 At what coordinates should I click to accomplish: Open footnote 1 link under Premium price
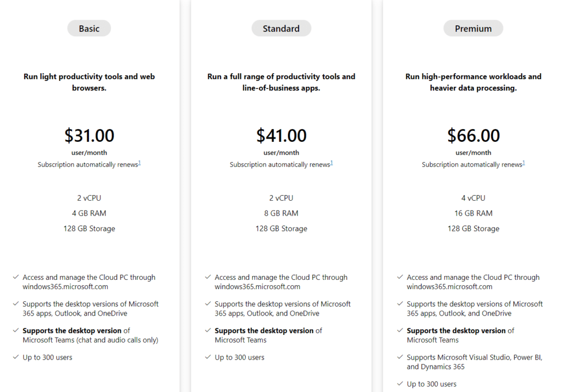[523, 163]
